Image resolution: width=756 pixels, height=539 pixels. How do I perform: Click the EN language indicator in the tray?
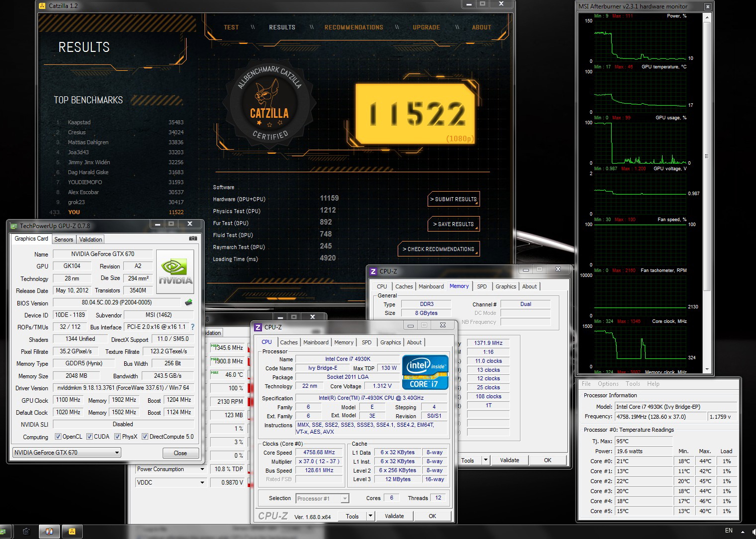[x=729, y=531]
